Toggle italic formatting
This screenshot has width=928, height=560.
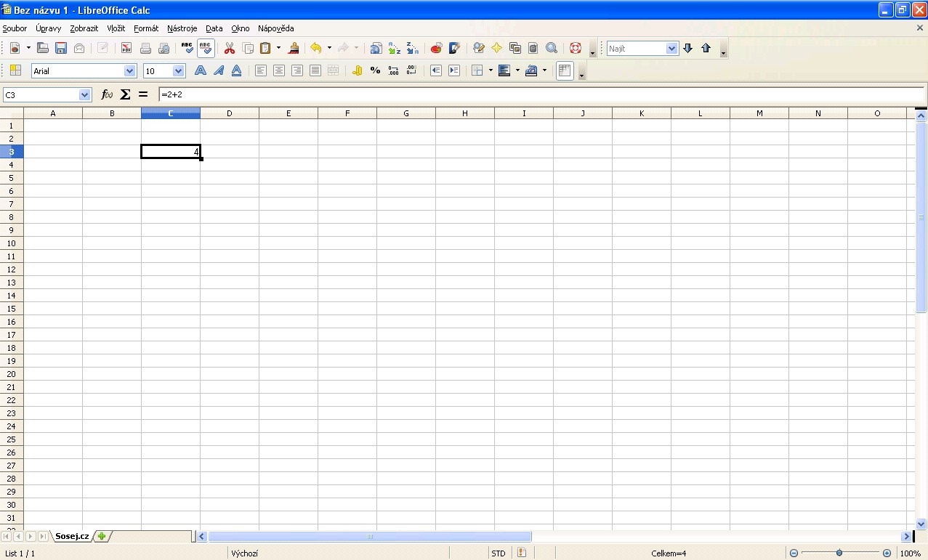[x=218, y=70]
